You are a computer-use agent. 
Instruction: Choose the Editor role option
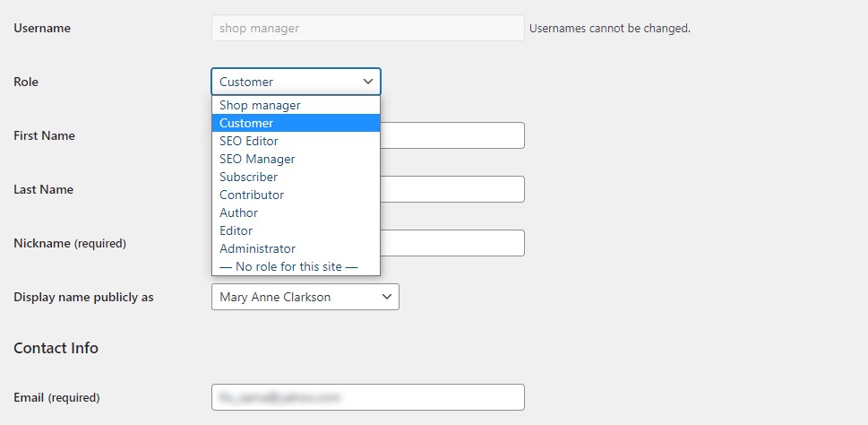tap(296, 230)
